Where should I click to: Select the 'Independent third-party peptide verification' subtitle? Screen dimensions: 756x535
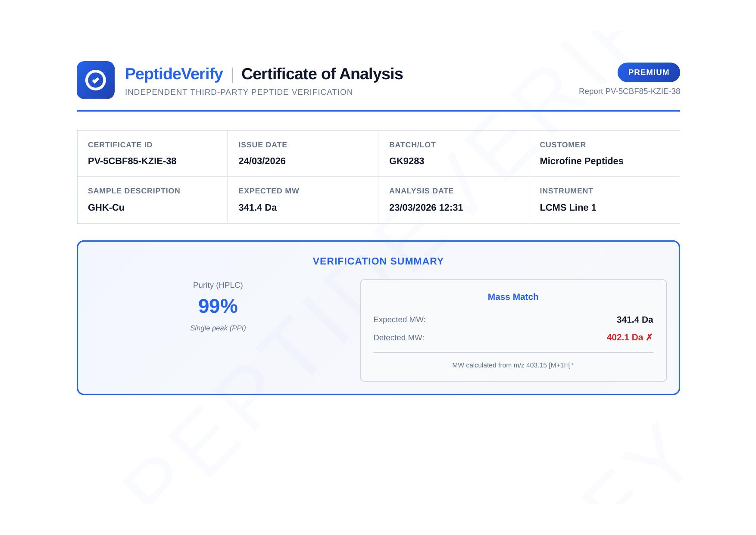point(239,92)
